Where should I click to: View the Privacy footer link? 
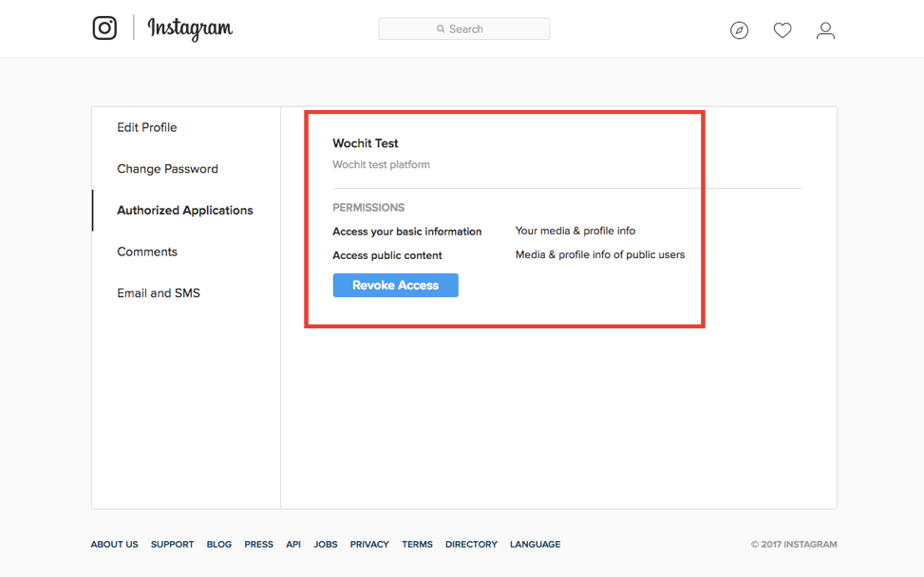(x=369, y=544)
